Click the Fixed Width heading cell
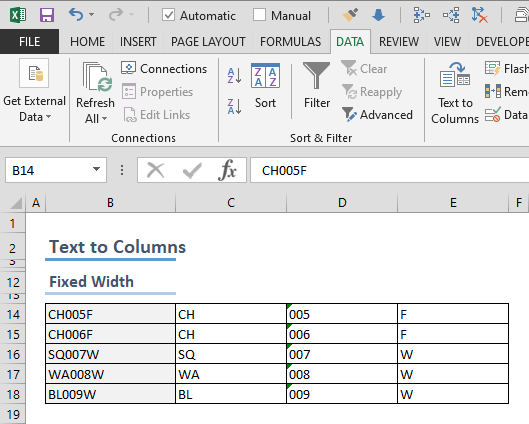The width and height of the screenshot is (529, 424). (x=110, y=282)
